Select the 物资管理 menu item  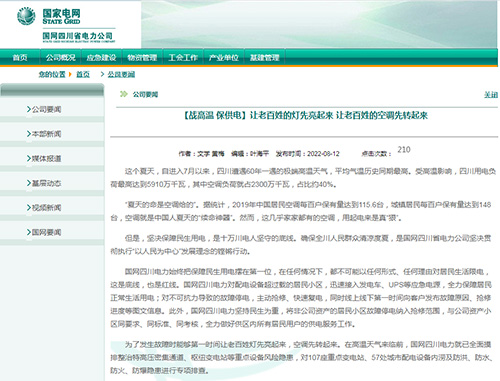coord(142,58)
